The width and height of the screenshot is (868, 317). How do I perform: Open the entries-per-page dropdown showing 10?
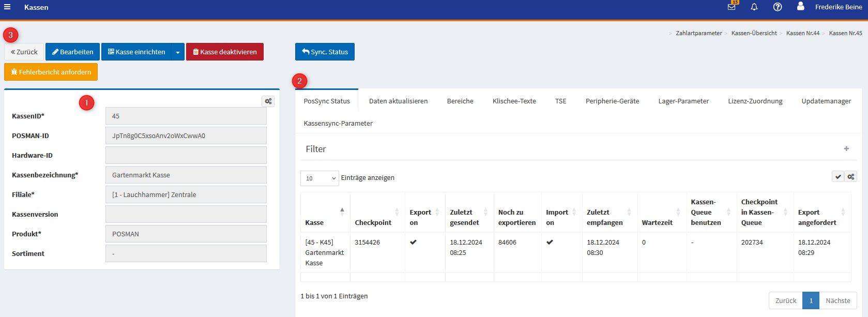point(319,178)
